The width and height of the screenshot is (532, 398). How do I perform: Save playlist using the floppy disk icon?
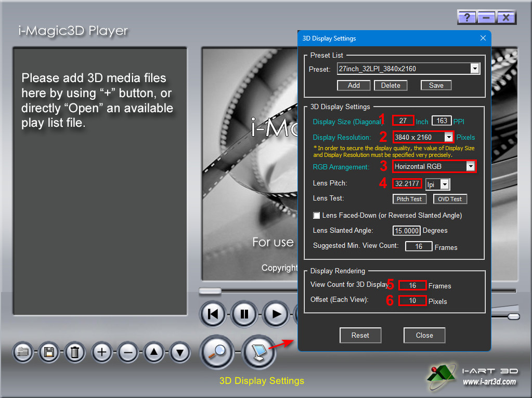(x=49, y=353)
